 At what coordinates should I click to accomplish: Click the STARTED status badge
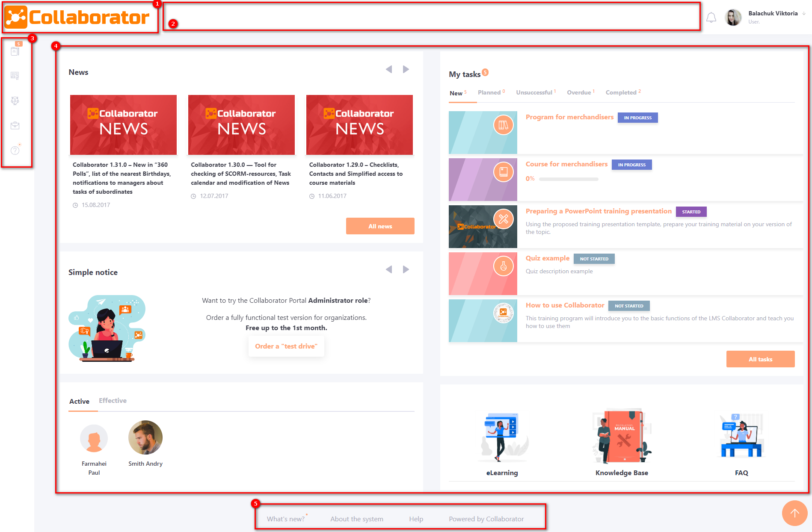(691, 212)
